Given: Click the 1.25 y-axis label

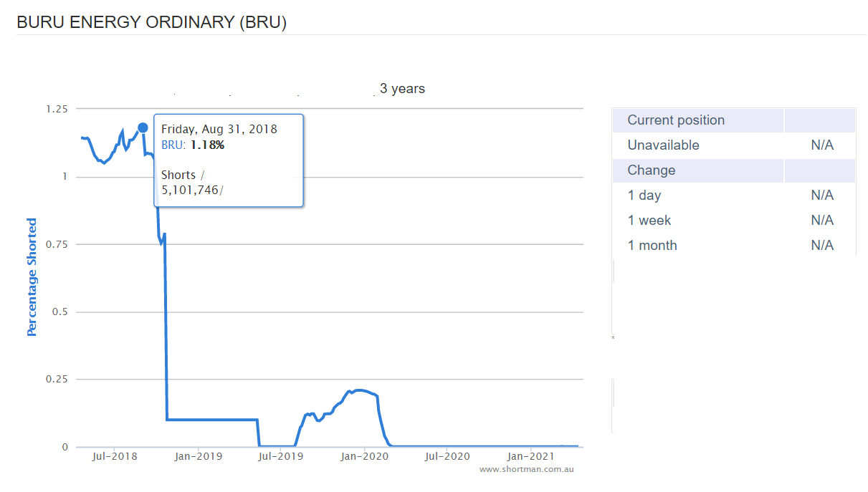Looking at the screenshot, I should click(x=57, y=109).
